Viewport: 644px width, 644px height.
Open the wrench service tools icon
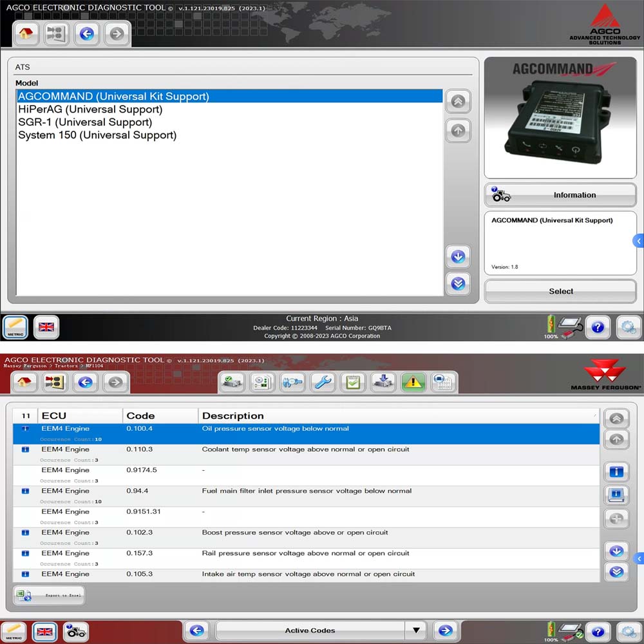[322, 382]
